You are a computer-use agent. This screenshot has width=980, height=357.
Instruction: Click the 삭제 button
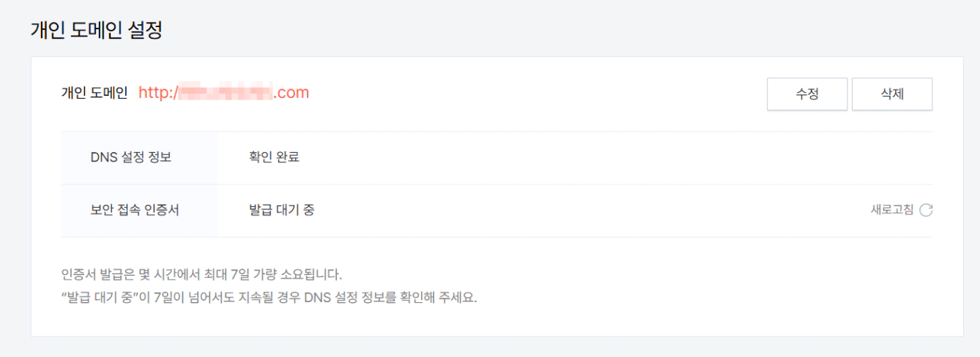pyautogui.click(x=892, y=94)
